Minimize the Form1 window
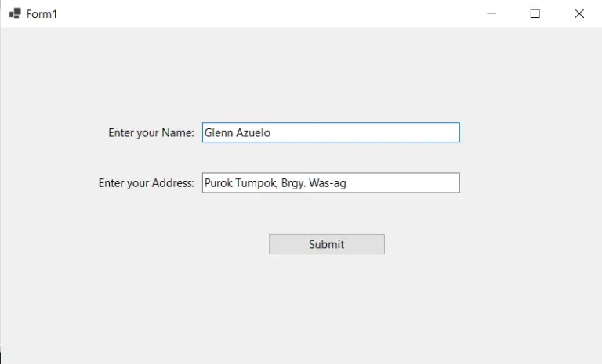The image size is (602, 364). [491, 13]
